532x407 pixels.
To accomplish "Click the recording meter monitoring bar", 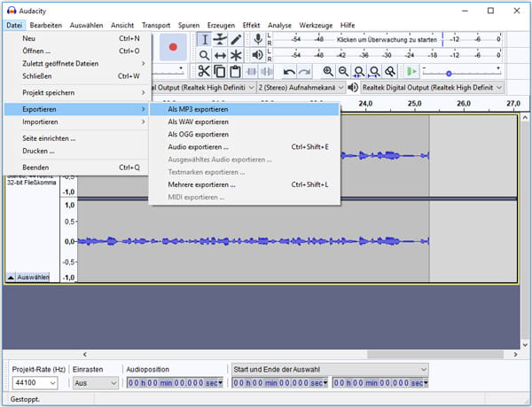I will (387, 40).
